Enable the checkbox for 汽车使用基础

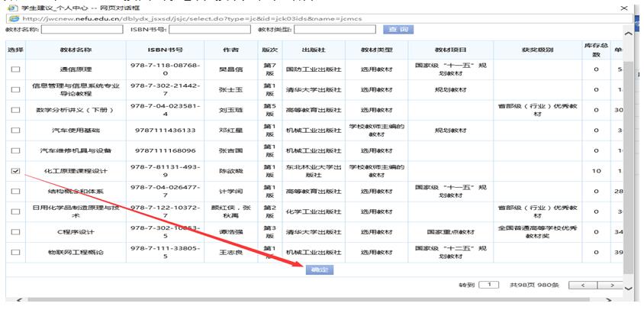tap(15, 131)
